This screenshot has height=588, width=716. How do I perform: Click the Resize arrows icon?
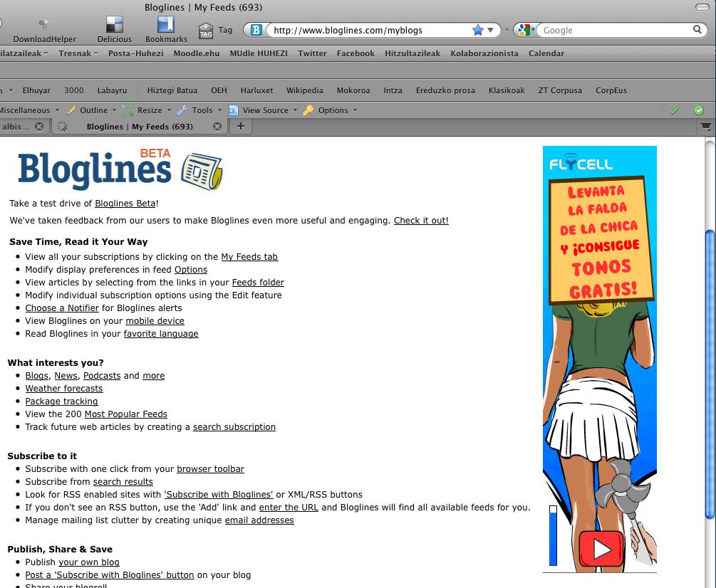[x=128, y=110]
